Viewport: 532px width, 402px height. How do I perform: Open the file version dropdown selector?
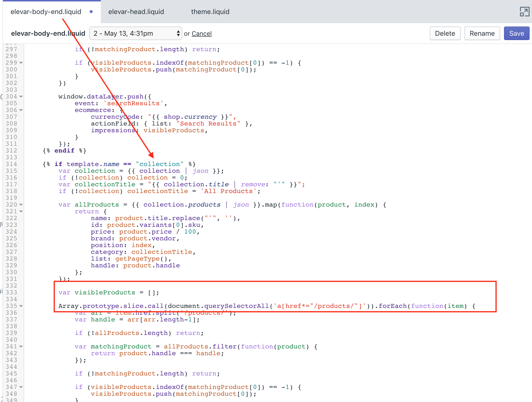coord(136,33)
